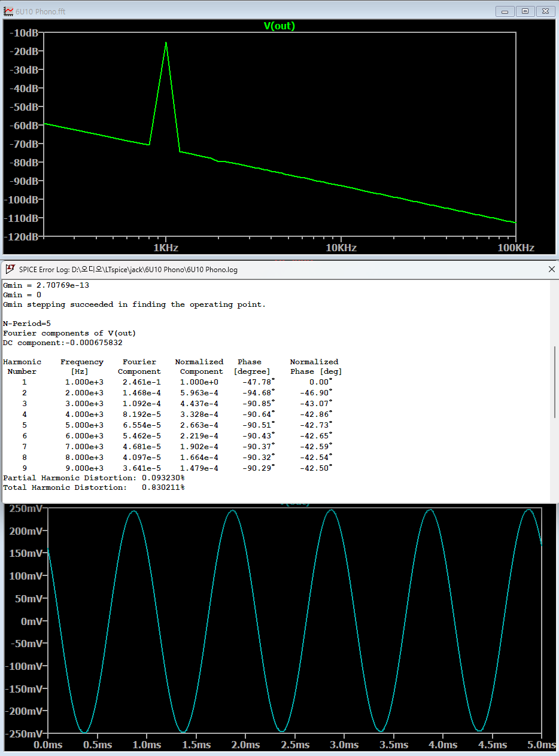This screenshot has width=559, height=756.
Task: Click the 'Gmin = 2.70769e-13' log line
Action: coord(46,285)
